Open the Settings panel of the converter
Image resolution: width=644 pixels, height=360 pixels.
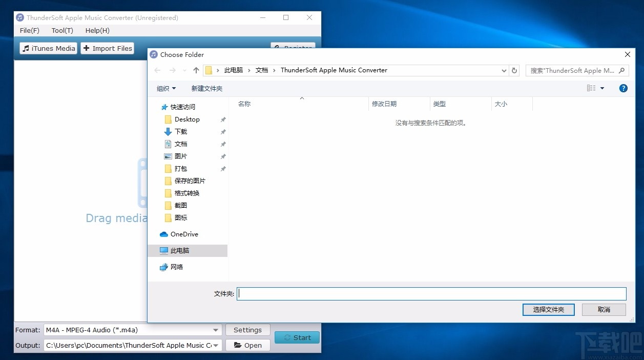tap(247, 330)
